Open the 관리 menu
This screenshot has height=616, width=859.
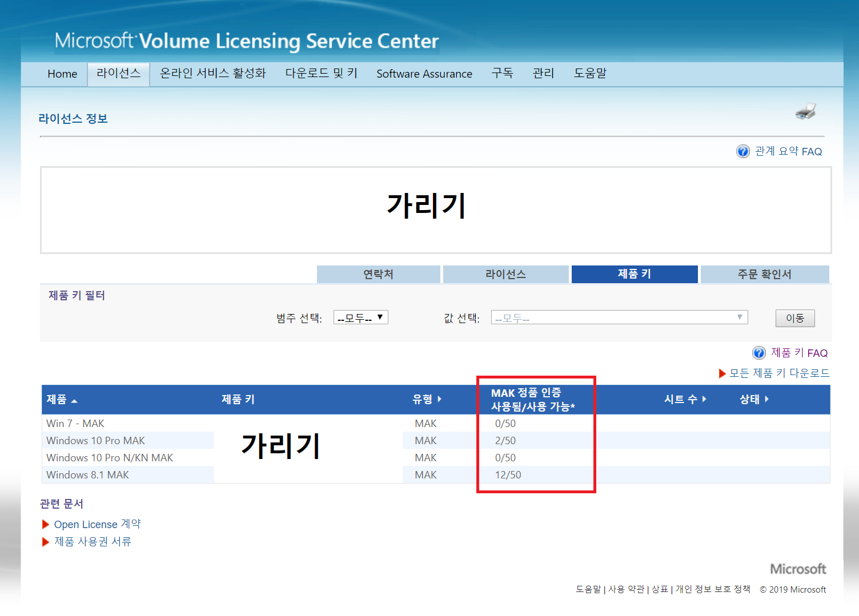coord(543,74)
